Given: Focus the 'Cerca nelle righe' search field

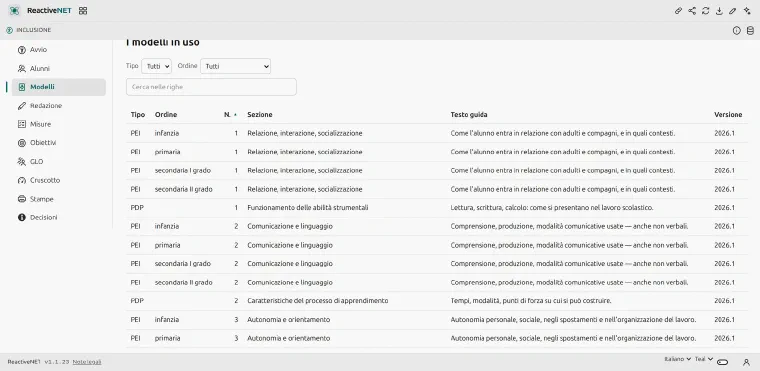Looking at the screenshot, I should point(211,87).
